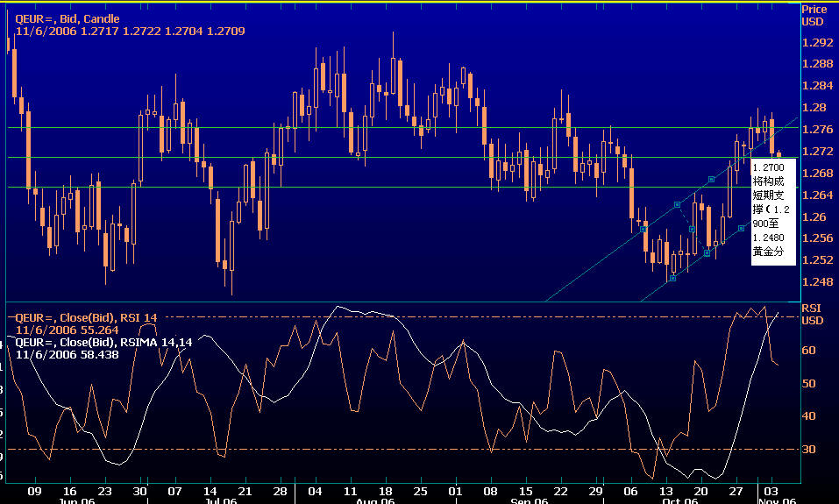Click the date axis label 01
The width and height of the screenshot is (839, 504).
click(455, 492)
